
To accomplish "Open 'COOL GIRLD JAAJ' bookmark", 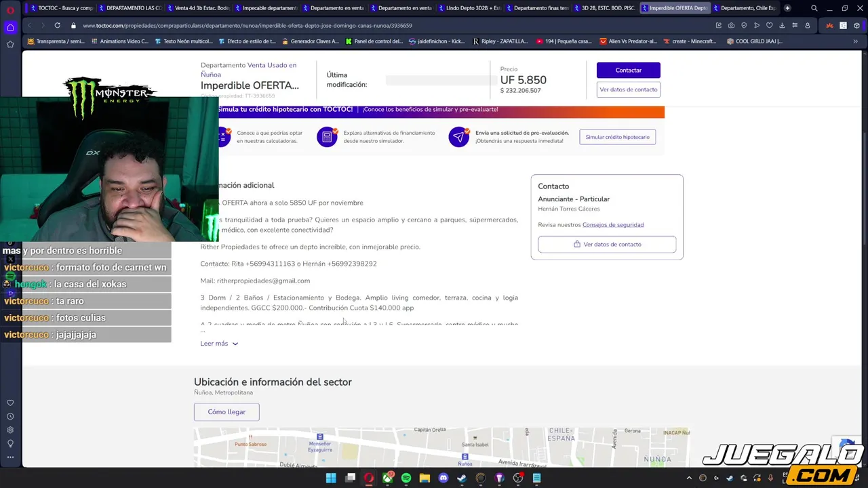I will [x=754, y=41].
